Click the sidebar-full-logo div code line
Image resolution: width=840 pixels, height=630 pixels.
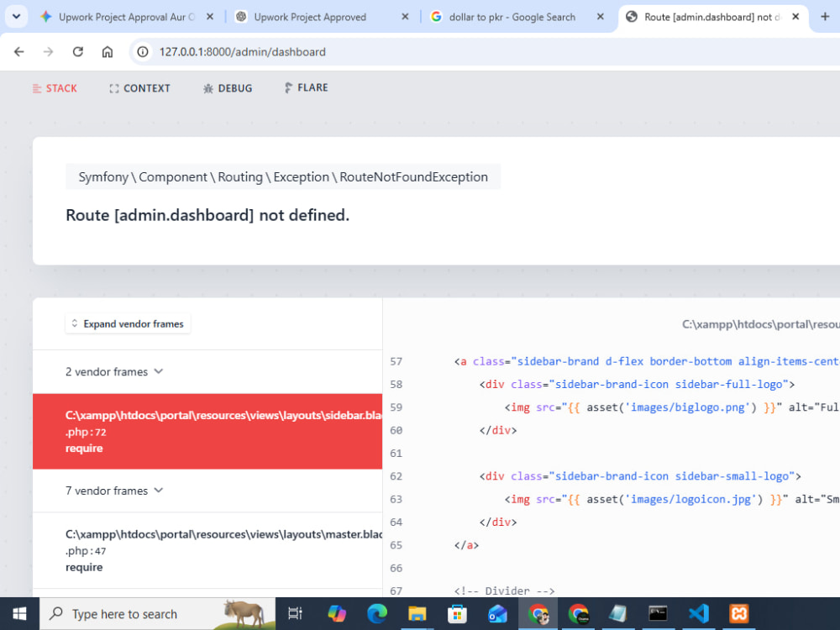[x=637, y=385]
